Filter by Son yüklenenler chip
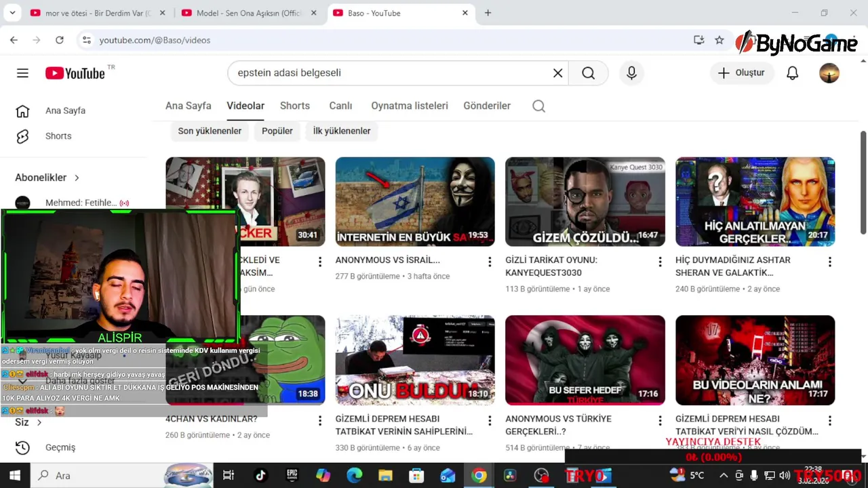The image size is (868, 488). pos(210,131)
